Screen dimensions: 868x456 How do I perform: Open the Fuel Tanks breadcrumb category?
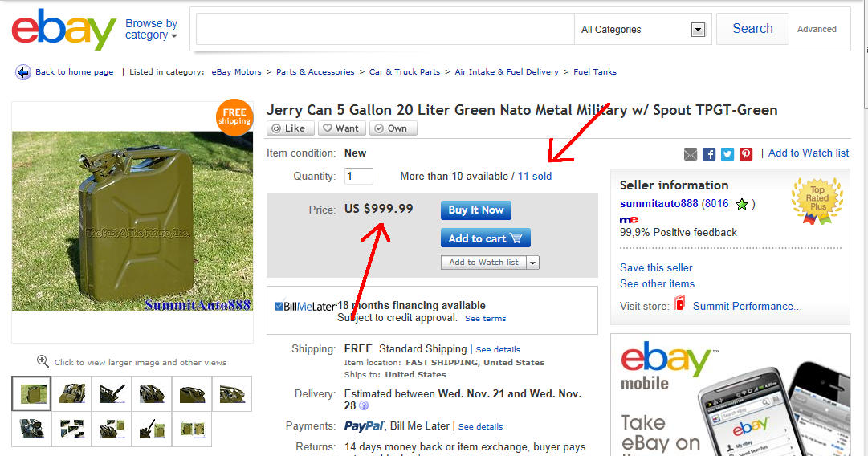click(595, 72)
